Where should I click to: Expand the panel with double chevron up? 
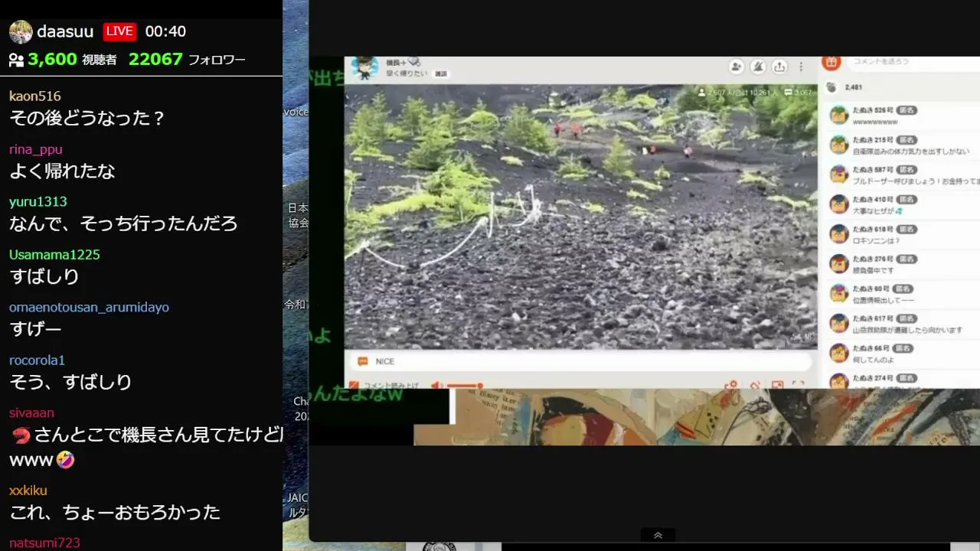[x=658, y=535]
